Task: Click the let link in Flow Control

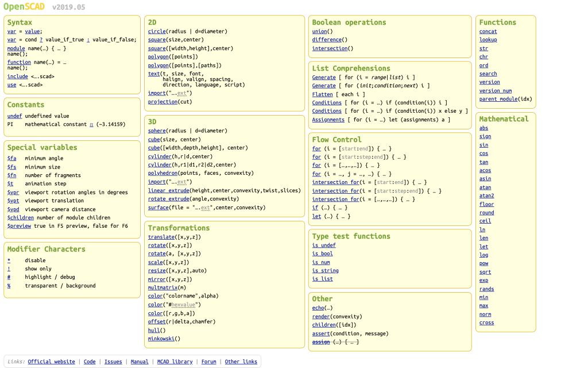Action: [316, 216]
